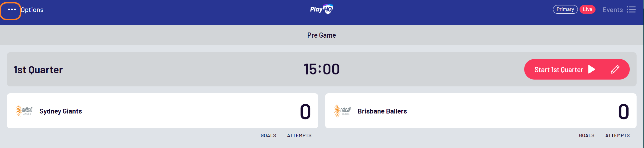Screen dimensions: 644x148
Task: Select the Brisbane Ballers team name
Action: click(x=382, y=111)
